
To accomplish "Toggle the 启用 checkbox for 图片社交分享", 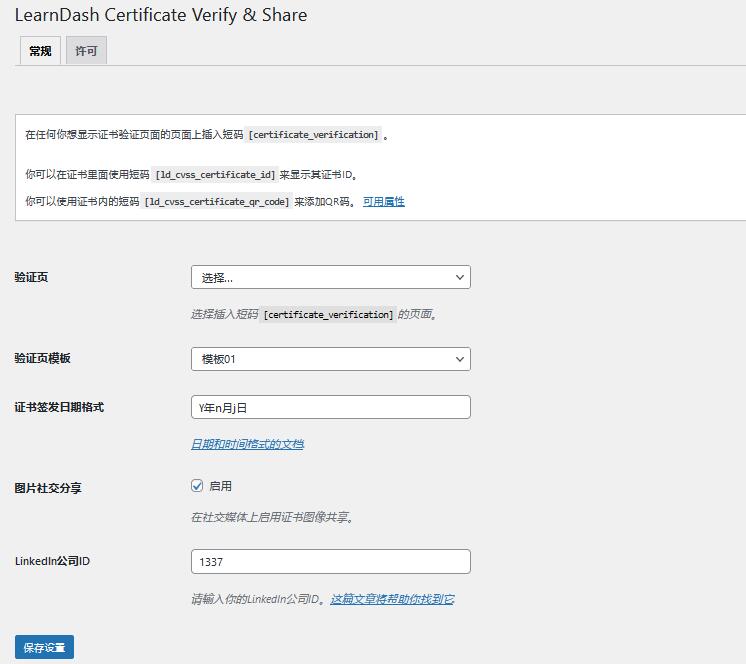I will point(197,486).
